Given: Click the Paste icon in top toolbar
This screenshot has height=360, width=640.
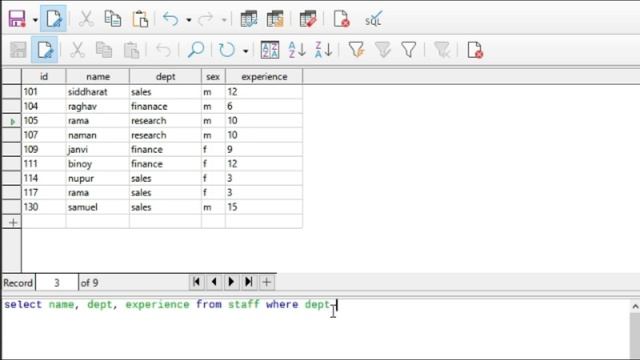Looking at the screenshot, I should 140,19.
